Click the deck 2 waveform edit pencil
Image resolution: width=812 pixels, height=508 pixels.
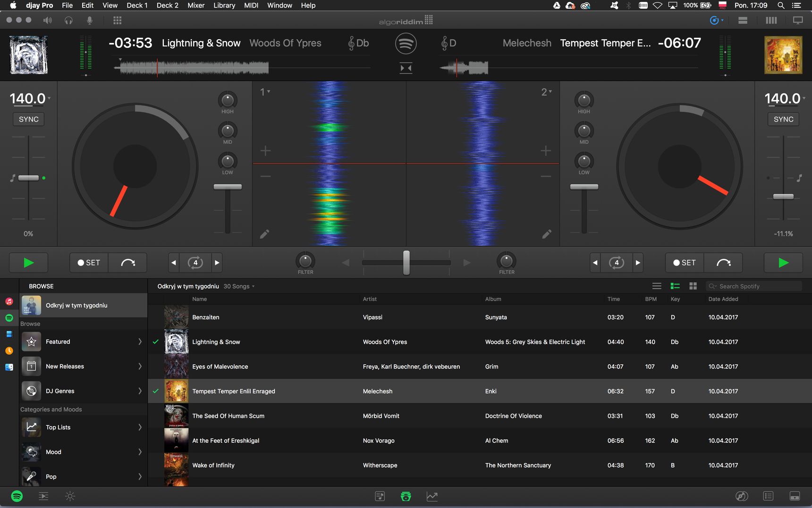coord(547,234)
